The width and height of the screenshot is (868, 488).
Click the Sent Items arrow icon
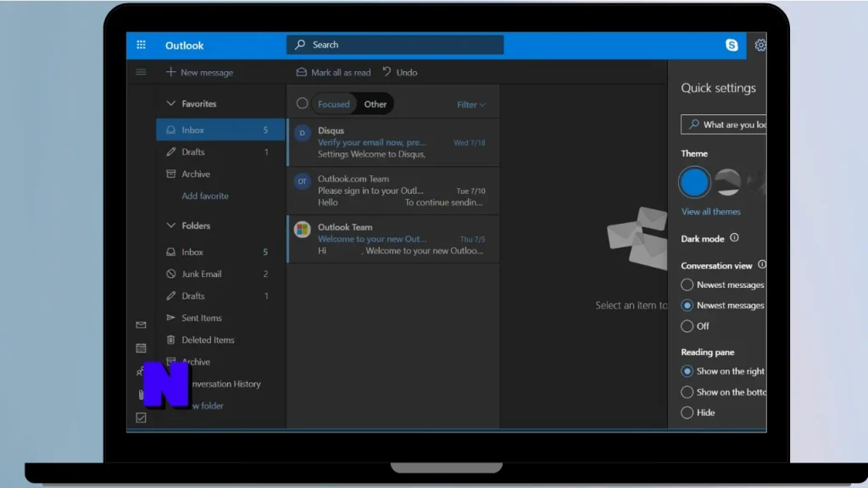(x=170, y=318)
